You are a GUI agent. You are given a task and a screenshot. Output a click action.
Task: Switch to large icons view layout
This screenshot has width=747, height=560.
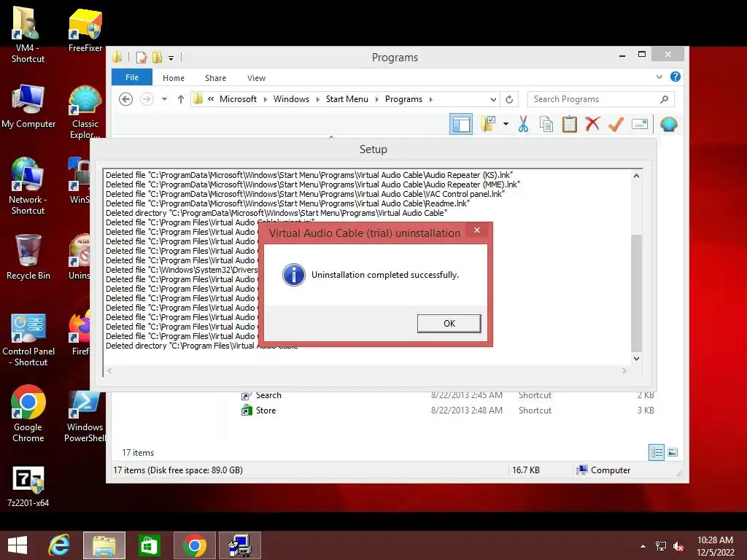[673, 452]
